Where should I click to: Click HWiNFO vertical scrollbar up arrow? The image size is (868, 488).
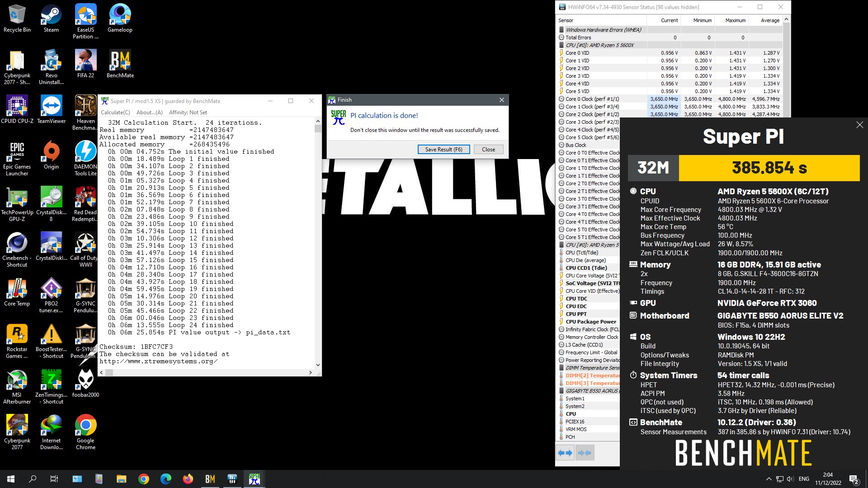tap(786, 19)
